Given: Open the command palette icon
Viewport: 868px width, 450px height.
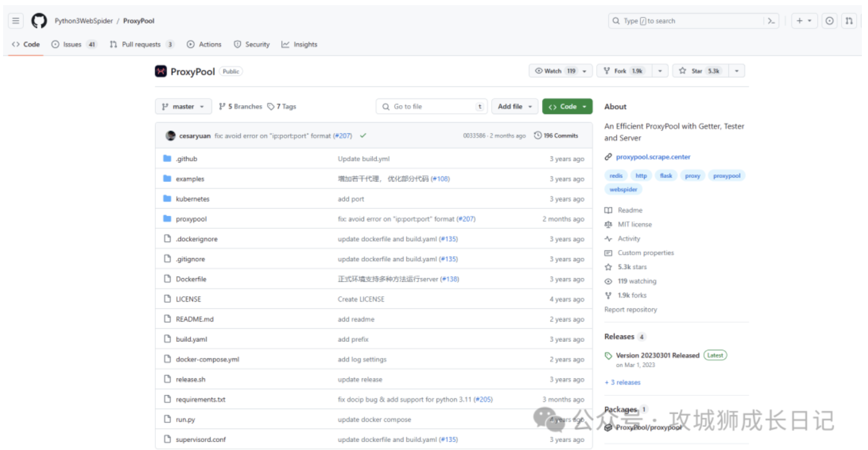Looking at the screenshot, I should 771,21.
